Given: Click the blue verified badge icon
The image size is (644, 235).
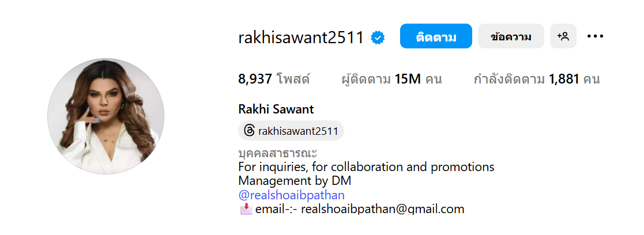Looking at the screenshot, I should click(x=378, y=38).
